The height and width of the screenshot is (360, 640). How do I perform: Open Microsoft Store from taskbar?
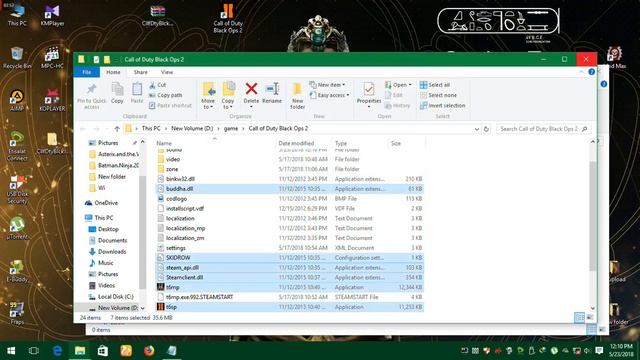(103, 350)
